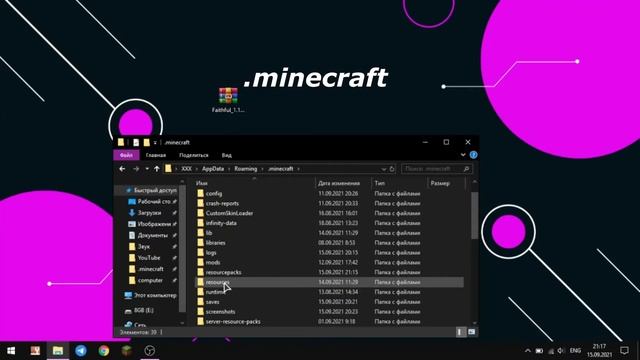Sort by the Тип column header

pyautogui.click(x=380, y=183)
